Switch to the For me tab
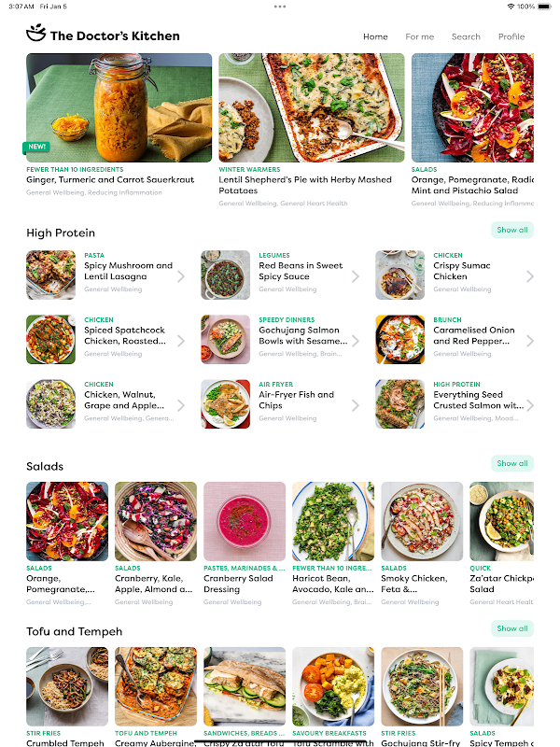 (419, 36)
